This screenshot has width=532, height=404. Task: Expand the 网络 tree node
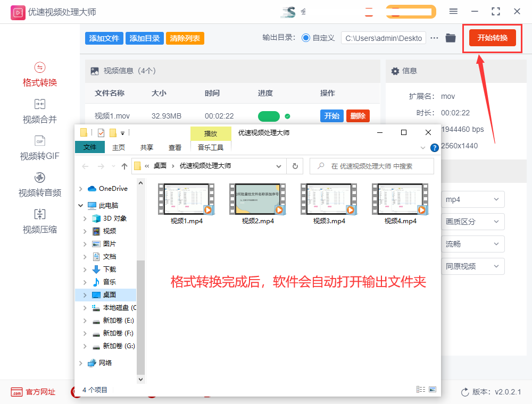[x=80, y=363]
